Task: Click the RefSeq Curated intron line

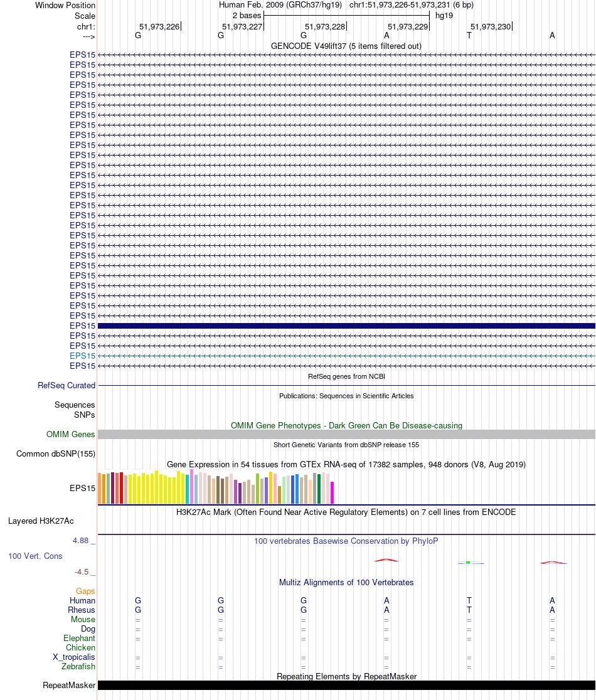Action: click(346, 385)
